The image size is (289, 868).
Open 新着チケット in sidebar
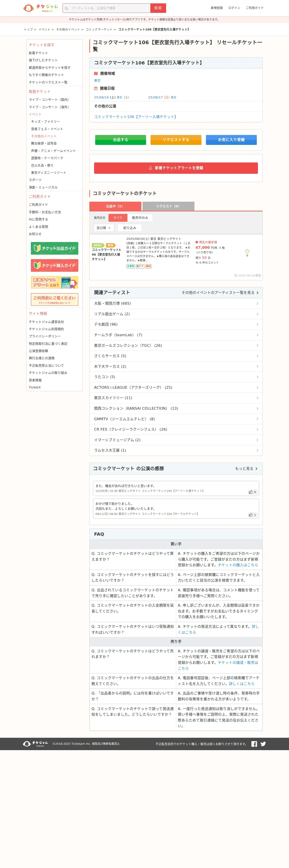tap(38, 53)
